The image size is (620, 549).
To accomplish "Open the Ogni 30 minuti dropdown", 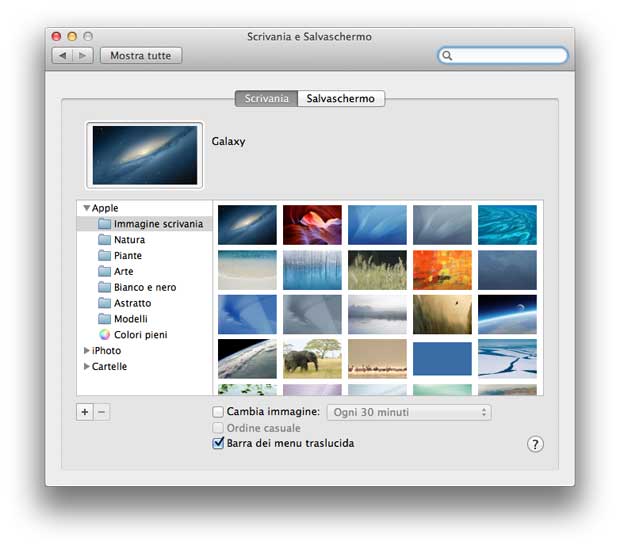I will click(x=410, y=412).
